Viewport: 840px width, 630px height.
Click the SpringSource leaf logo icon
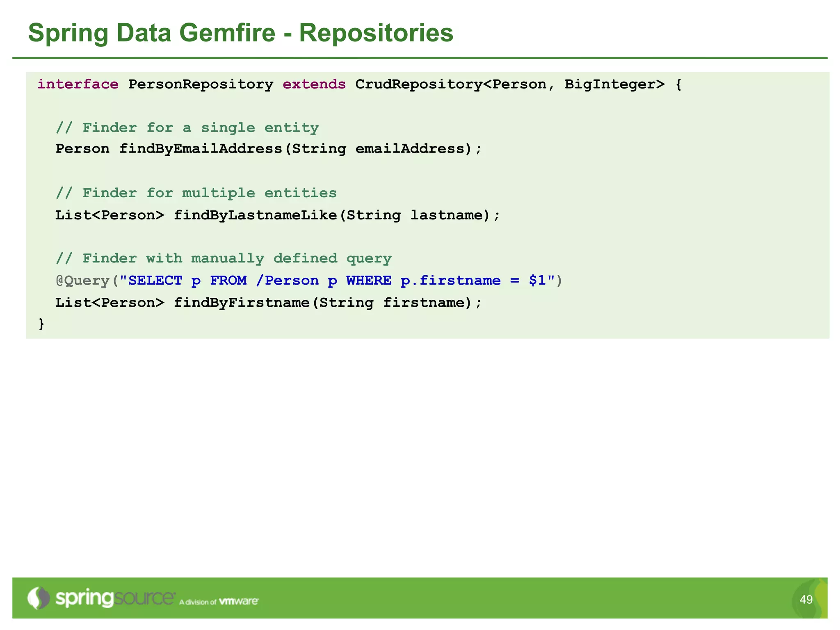(39, 598)
